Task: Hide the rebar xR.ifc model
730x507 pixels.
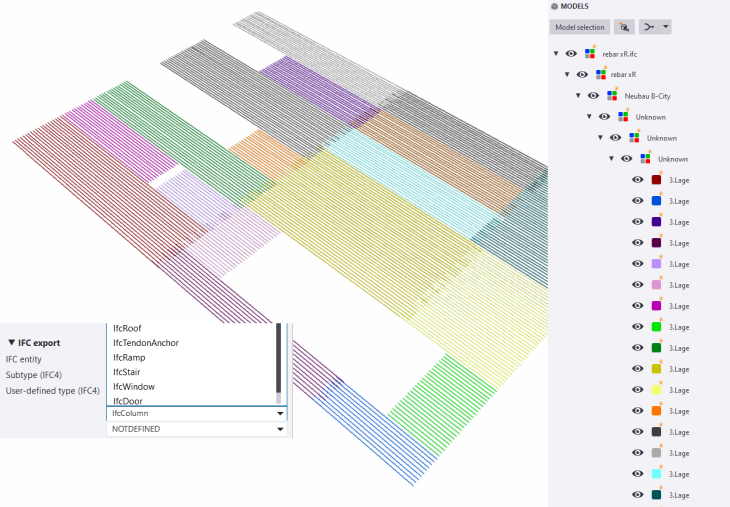Action: point(571,54)
